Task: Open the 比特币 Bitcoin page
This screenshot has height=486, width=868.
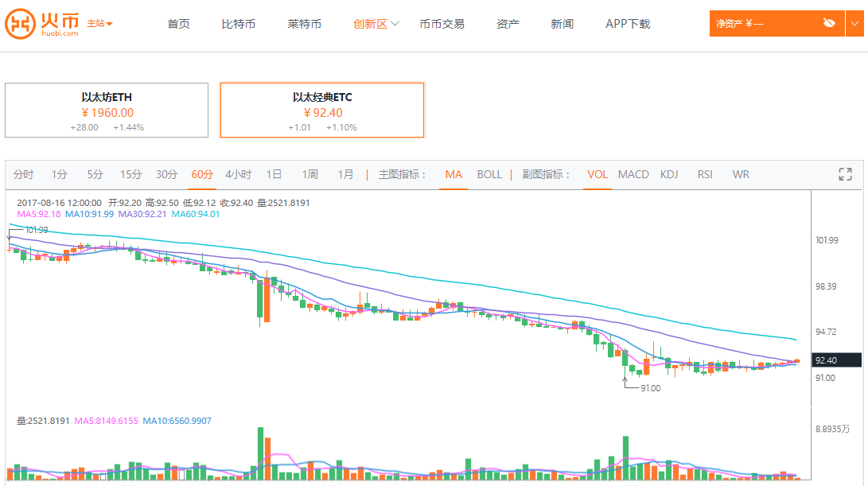Action: (239, 24)
